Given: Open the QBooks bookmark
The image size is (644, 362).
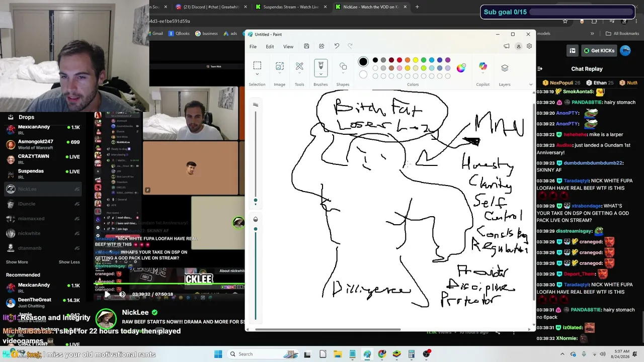Looking at the screenshot, I should coord(179,34).
